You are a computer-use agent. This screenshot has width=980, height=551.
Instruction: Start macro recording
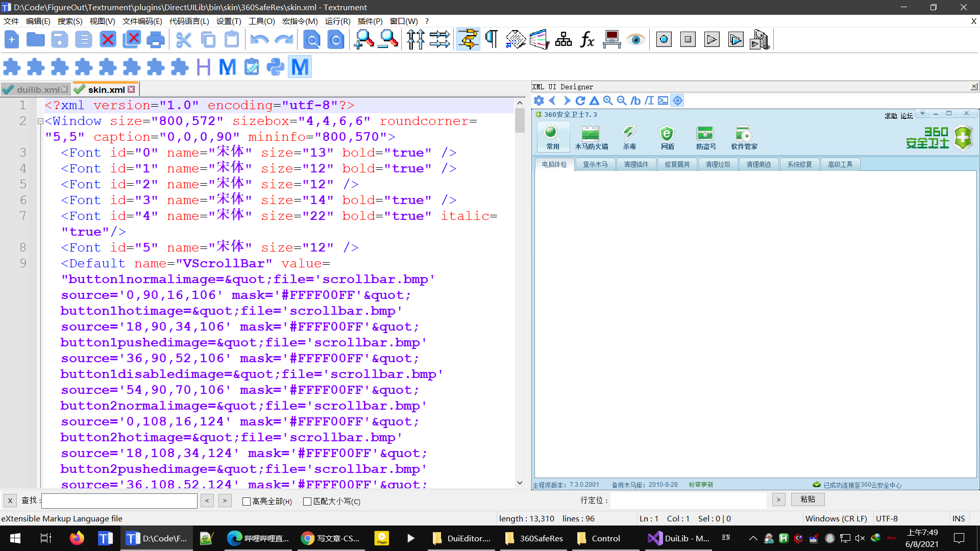[664, 39]
